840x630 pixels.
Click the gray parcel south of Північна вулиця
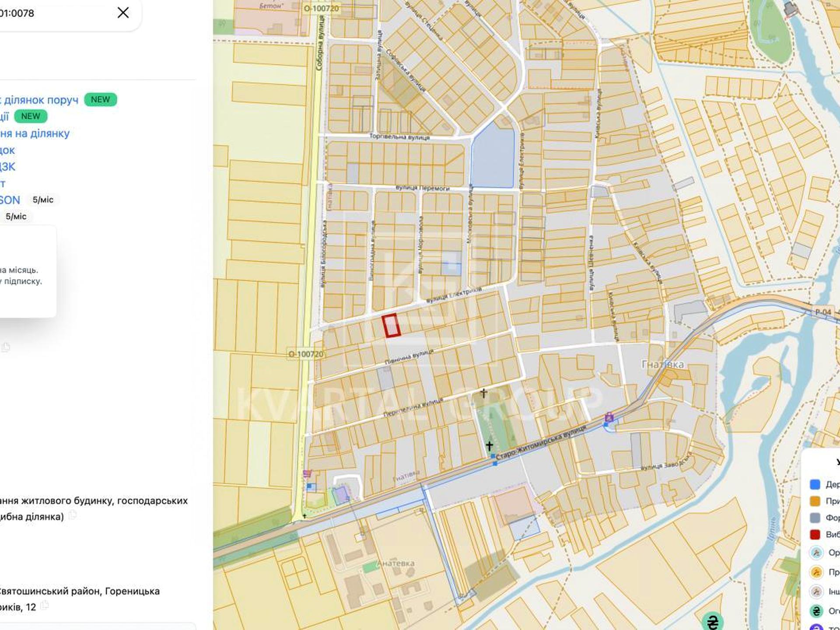tap(385, 379)
